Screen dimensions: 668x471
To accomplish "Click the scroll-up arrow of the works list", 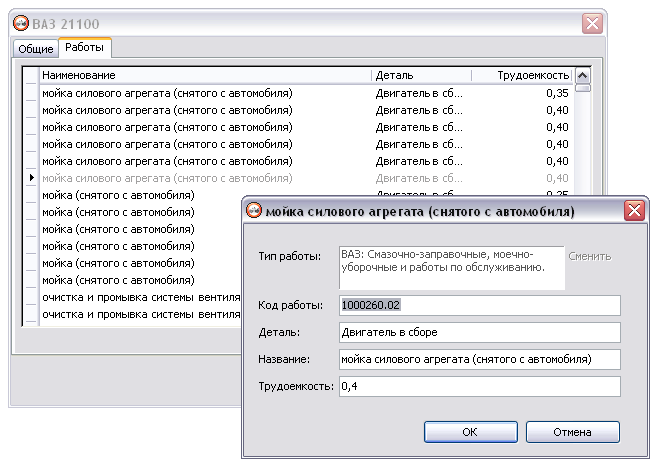I will click(582, 76).
